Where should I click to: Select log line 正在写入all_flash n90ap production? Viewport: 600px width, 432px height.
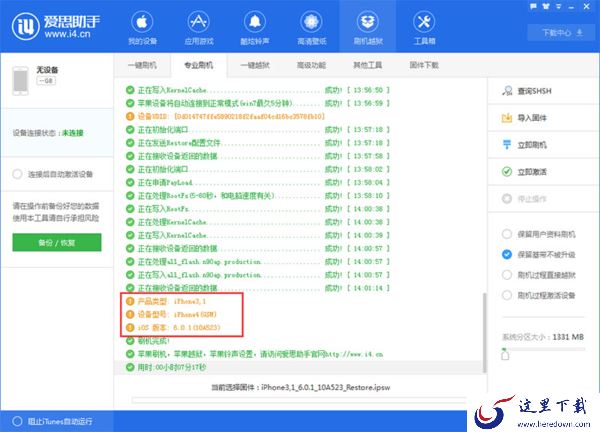pyautogui.click(x=257, y=275)
